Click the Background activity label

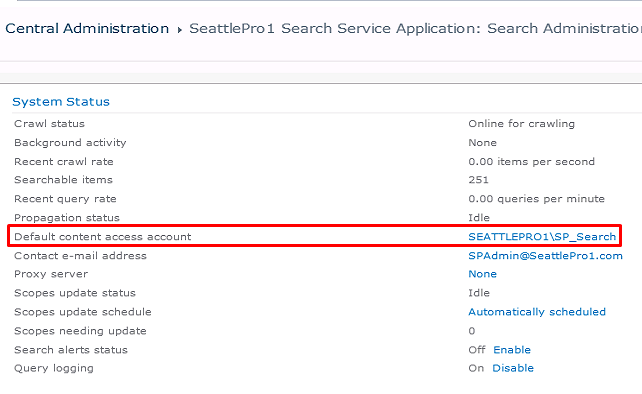click(x=70, y=143)
